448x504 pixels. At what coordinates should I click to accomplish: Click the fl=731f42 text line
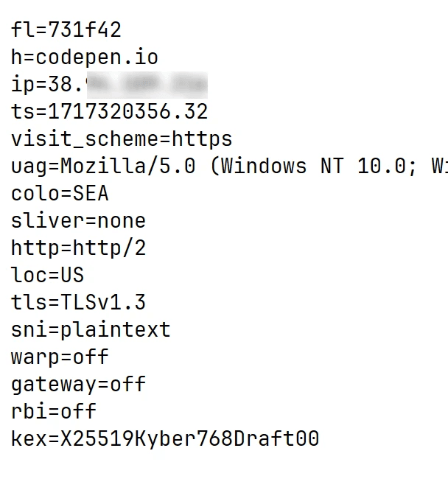tap(66, 30)
